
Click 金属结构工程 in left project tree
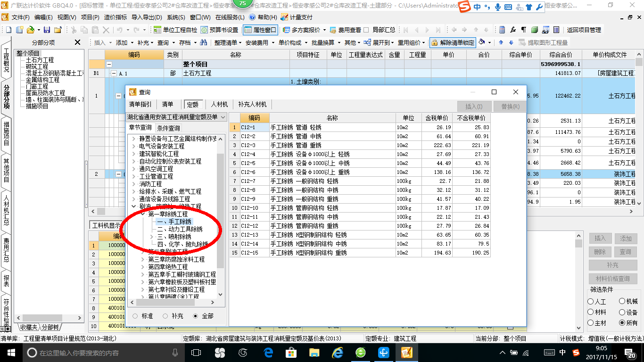click(42, 80)
